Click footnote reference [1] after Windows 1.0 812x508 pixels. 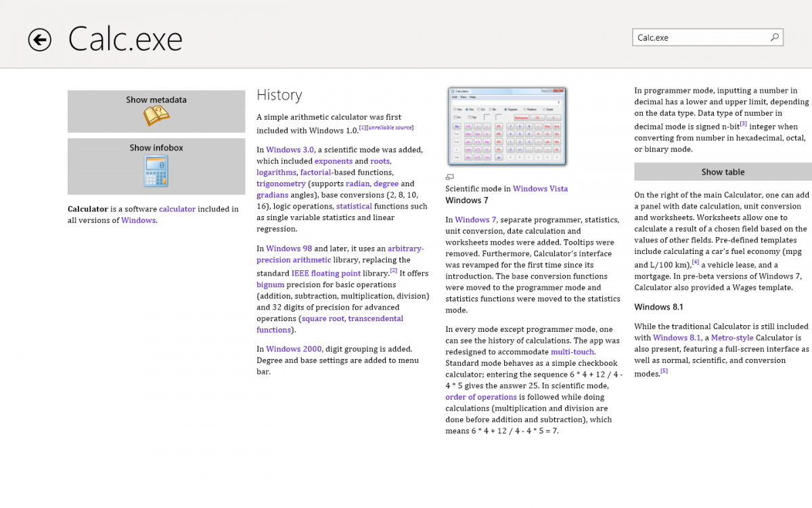coord(362,127)
